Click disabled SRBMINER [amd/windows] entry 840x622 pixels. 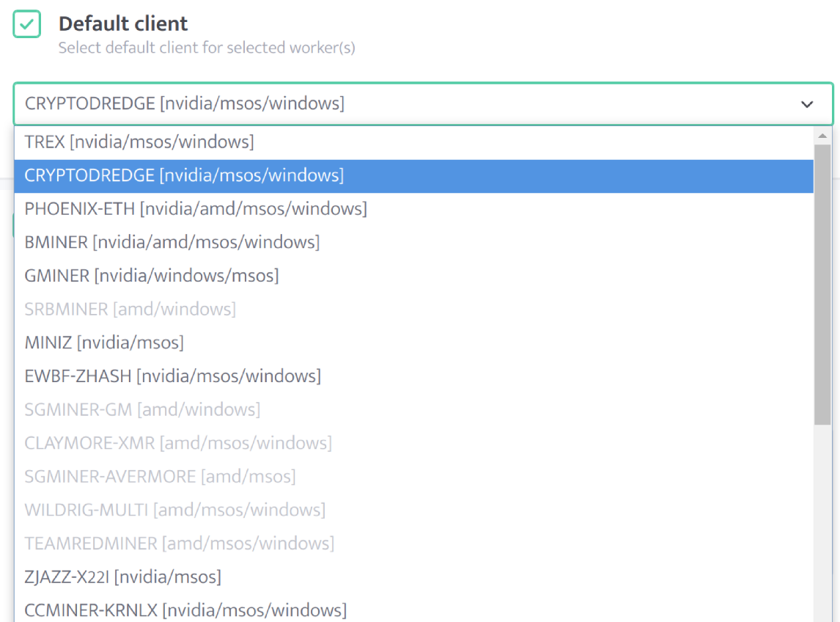pyautogui.click(x=413, y=310)
